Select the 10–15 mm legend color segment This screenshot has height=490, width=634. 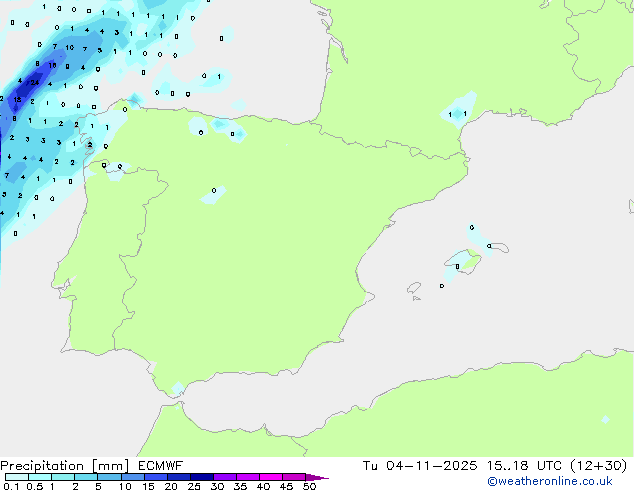132,477
